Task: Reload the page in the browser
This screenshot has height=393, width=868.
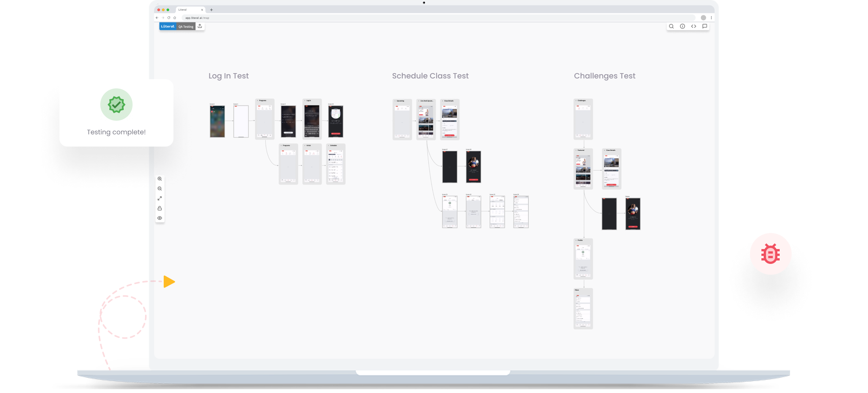Action: coord(169,18)
